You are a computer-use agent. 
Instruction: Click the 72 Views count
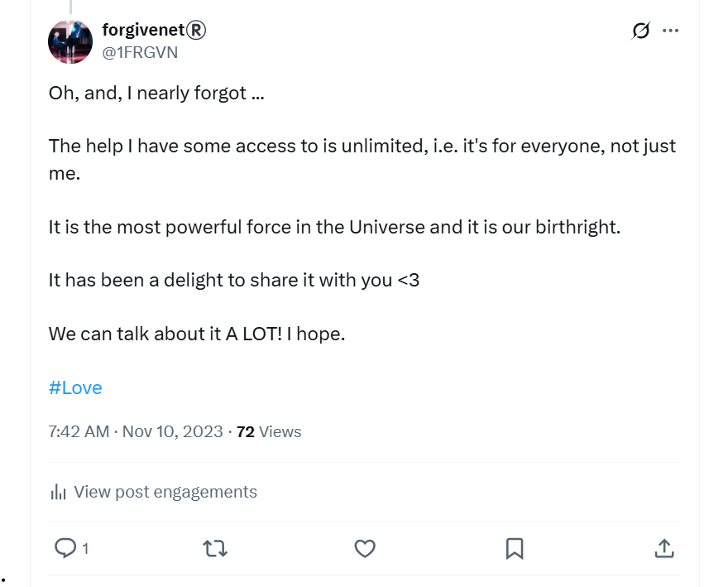coord(269,432)
